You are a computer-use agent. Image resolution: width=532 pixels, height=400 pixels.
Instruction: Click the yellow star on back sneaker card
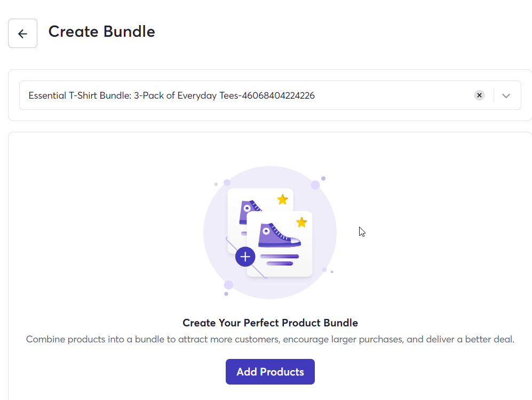pyautogui.click(x=282, y=199)
